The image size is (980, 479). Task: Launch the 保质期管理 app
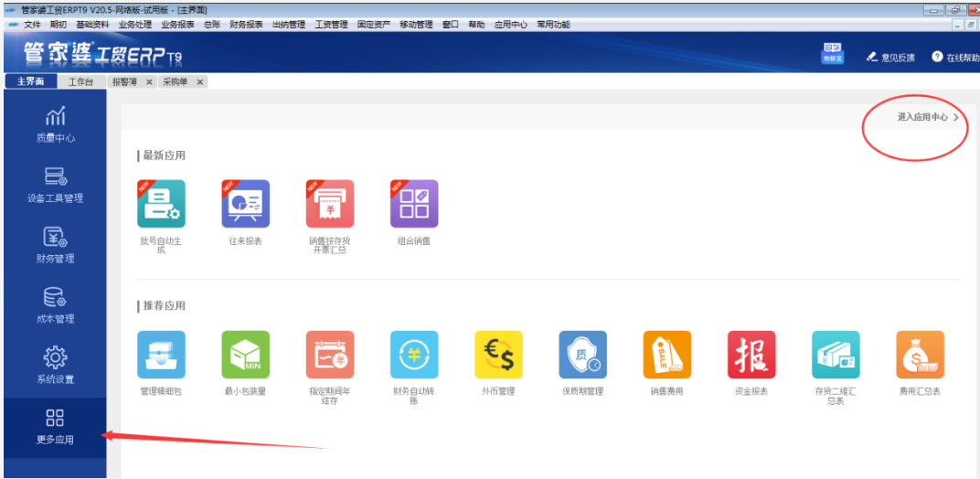coord(583,355)
